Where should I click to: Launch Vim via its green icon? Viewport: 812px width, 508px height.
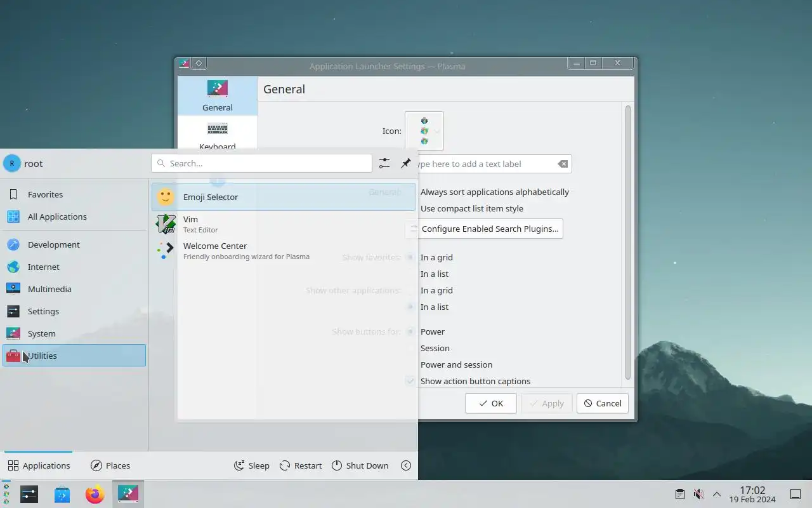(x=166, y=224)
